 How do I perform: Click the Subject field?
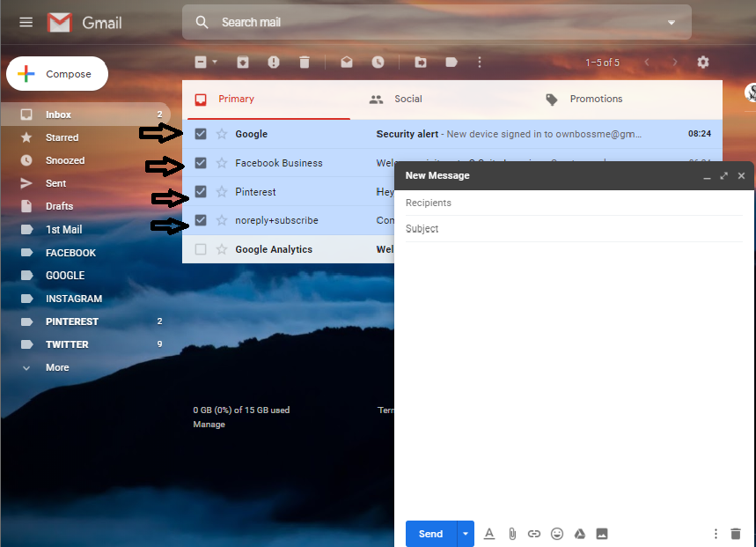[574, 229]
